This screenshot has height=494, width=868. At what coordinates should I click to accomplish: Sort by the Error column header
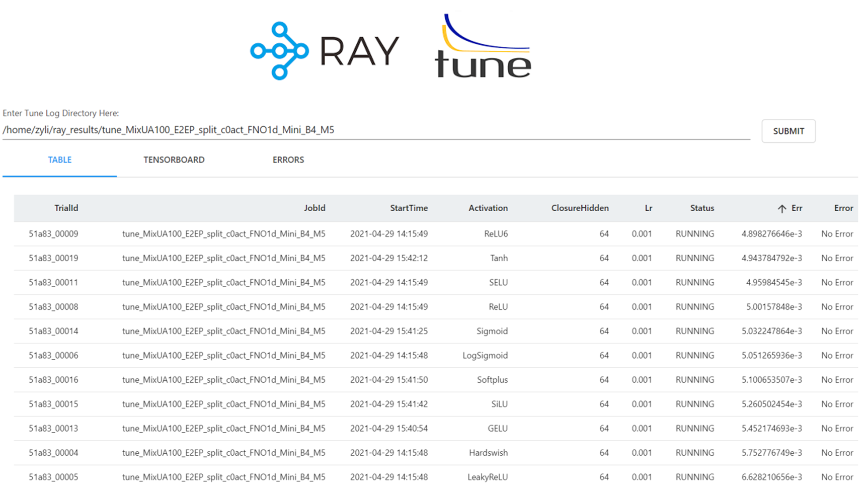pos(843,208)
